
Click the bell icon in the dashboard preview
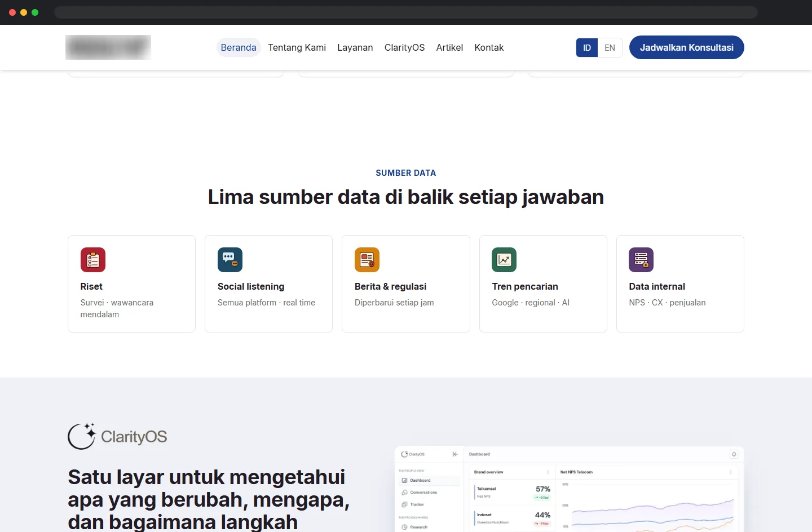734,454
